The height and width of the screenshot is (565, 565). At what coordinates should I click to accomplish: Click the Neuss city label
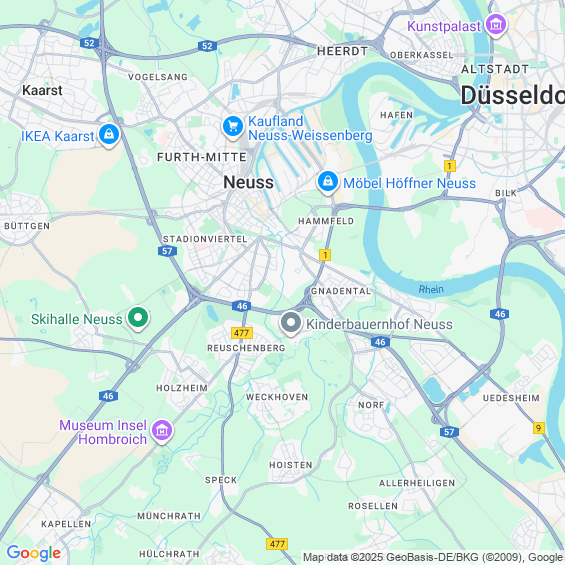pyautogui.click(x=248, y=182)
